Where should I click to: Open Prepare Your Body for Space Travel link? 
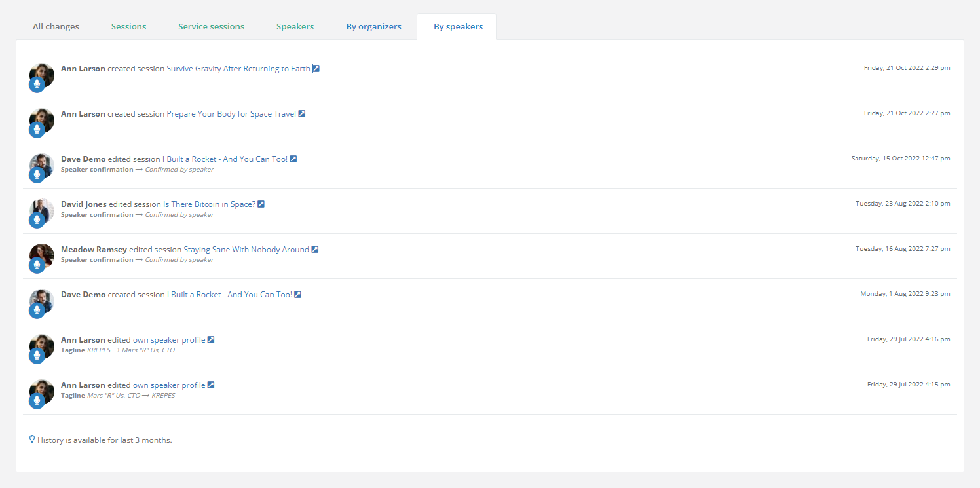tap(231, 114)
